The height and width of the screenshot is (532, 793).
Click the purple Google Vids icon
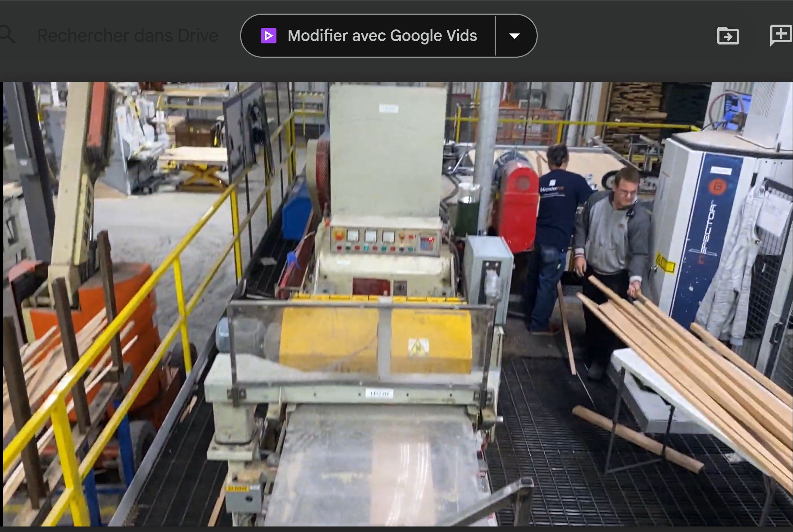click(268, 36)
